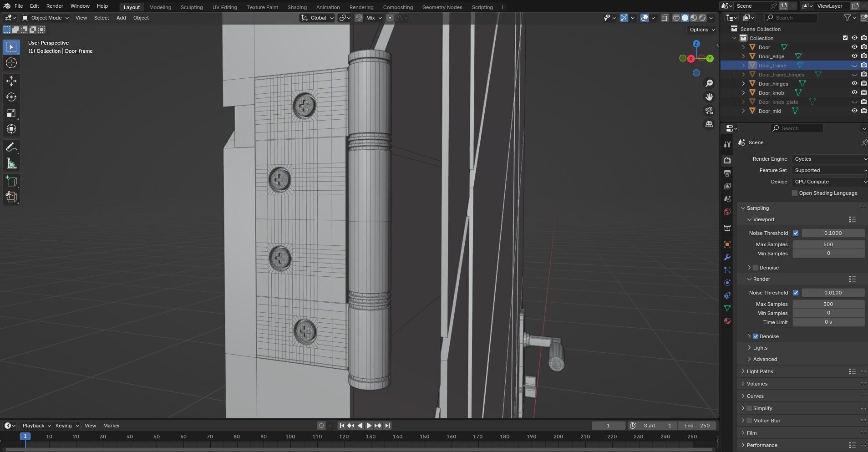Toggle X-ray display in viewport header

(x=665, y=18)
